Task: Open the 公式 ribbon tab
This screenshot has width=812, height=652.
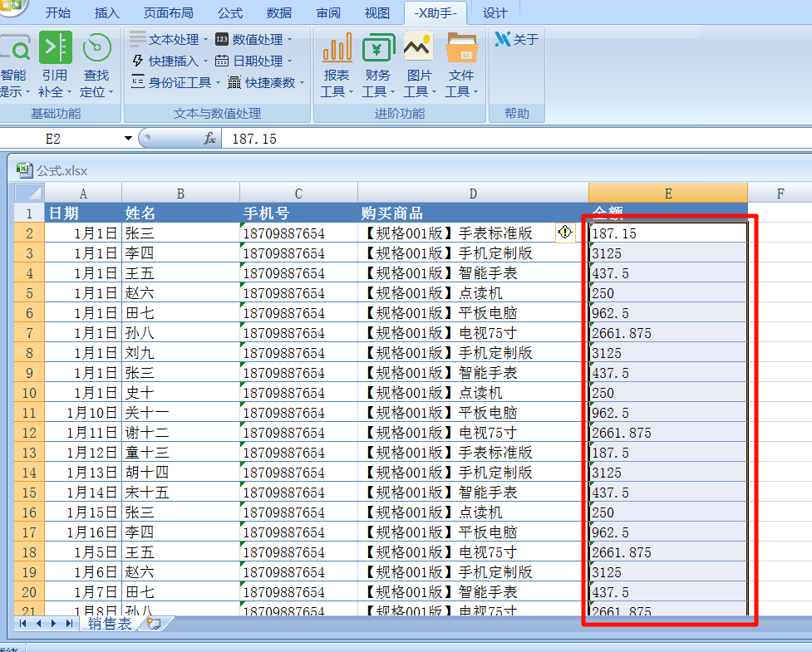Action: [x=230, y=12]
